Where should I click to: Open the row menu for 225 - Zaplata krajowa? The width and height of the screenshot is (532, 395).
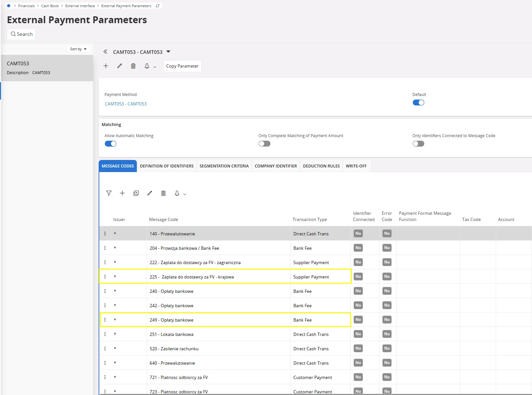105,277
